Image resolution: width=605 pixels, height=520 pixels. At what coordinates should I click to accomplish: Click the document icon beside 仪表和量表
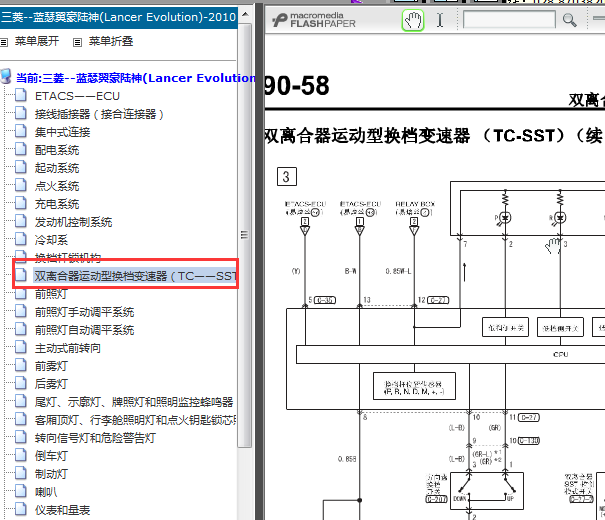21,509
